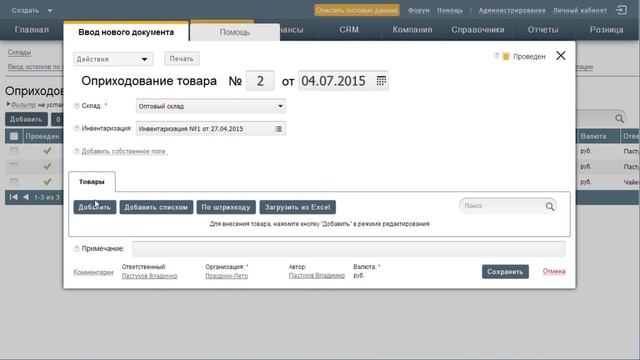The image size is (640, 360).
Task: Close the document dialog with the X
Action: click(x=561, y=56)
